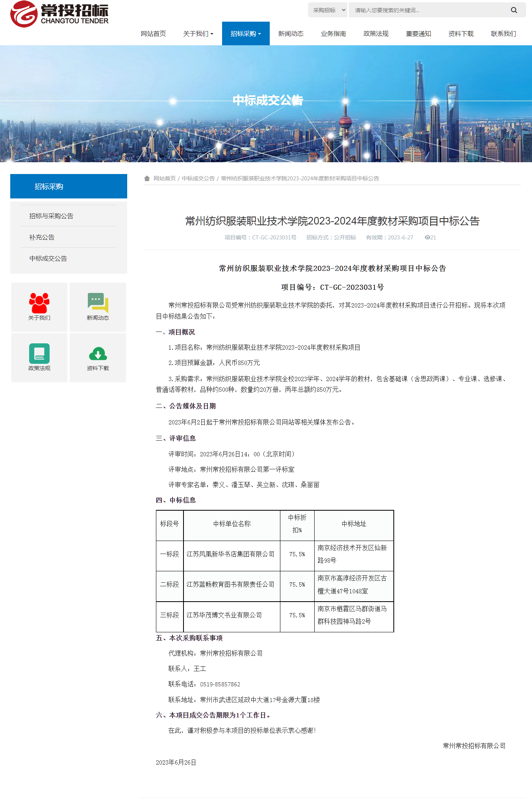Click the 资料下载 cloud download icon
The image size is (532, 804).
98,354
